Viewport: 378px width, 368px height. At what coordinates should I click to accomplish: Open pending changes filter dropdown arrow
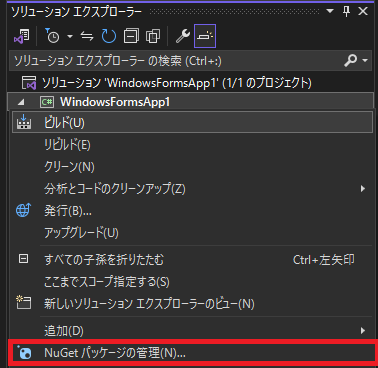(70, 36)
